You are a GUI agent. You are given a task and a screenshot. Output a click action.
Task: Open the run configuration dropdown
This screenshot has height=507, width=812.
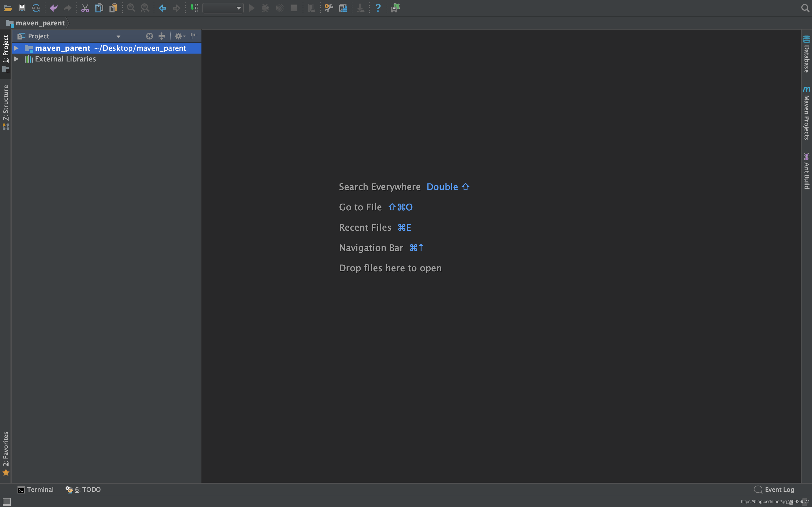pos(223,8)
